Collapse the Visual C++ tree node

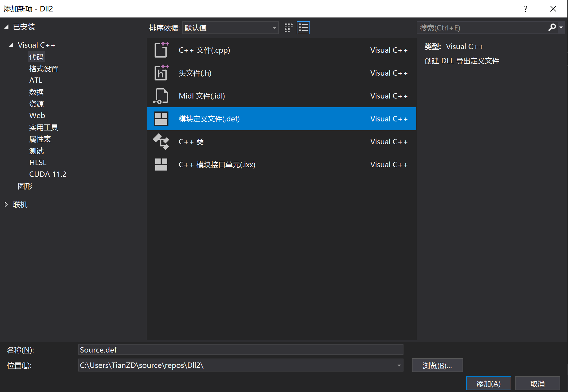pos(11,45)
